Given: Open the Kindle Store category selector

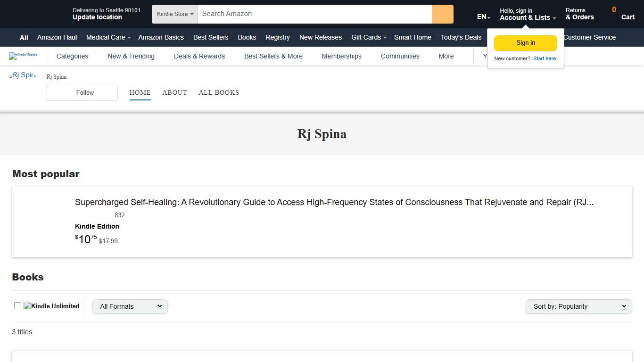Looking at the screenshot, I should coord(174,14).
